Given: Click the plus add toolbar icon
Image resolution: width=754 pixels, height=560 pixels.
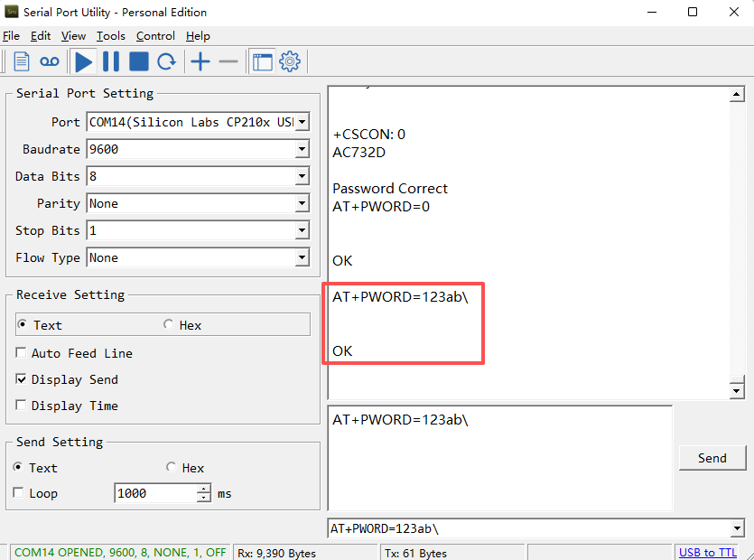Looking at the screenshot, I should point(200,61).
